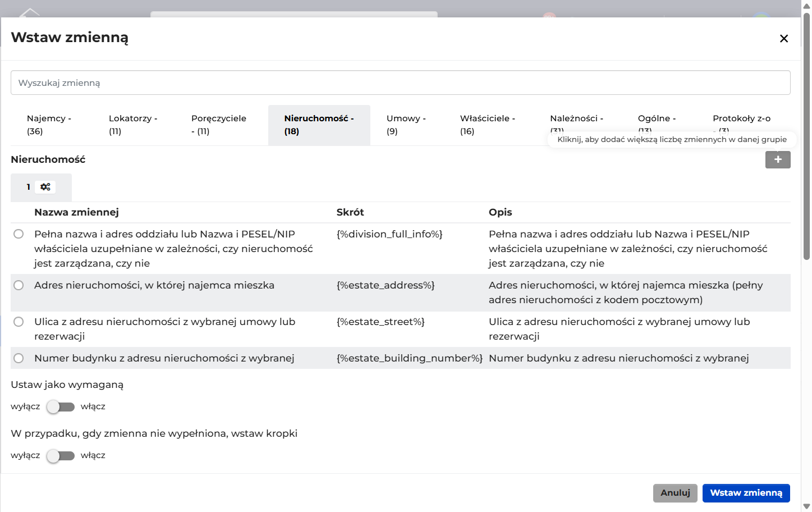Click the Skrót column header
812x512 pixels.
click(350, 212)
